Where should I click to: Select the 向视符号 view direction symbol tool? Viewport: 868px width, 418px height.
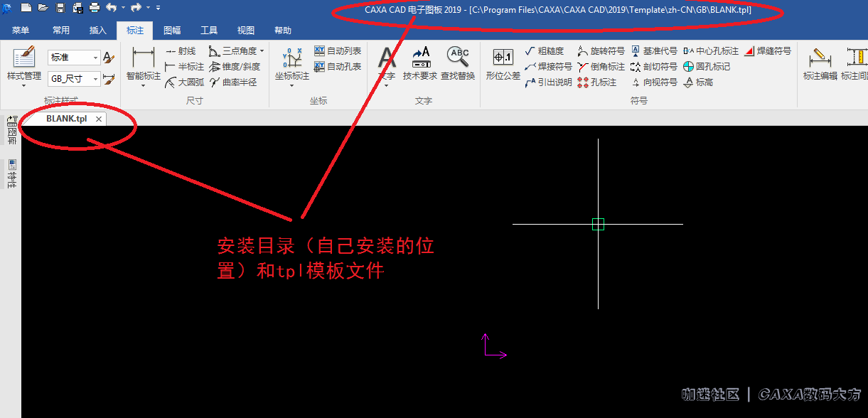(654, 82)
